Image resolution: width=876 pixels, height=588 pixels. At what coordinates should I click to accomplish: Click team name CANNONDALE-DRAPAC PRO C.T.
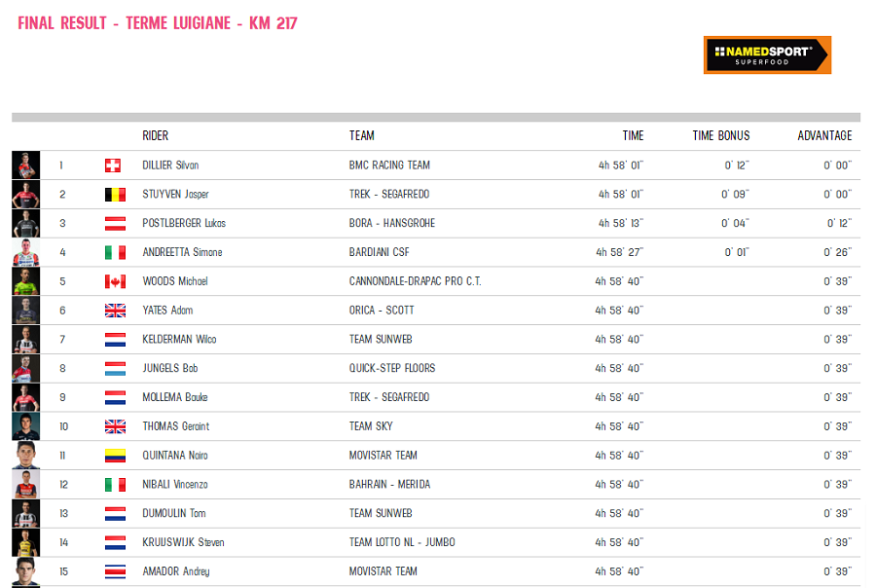(415, 281)
